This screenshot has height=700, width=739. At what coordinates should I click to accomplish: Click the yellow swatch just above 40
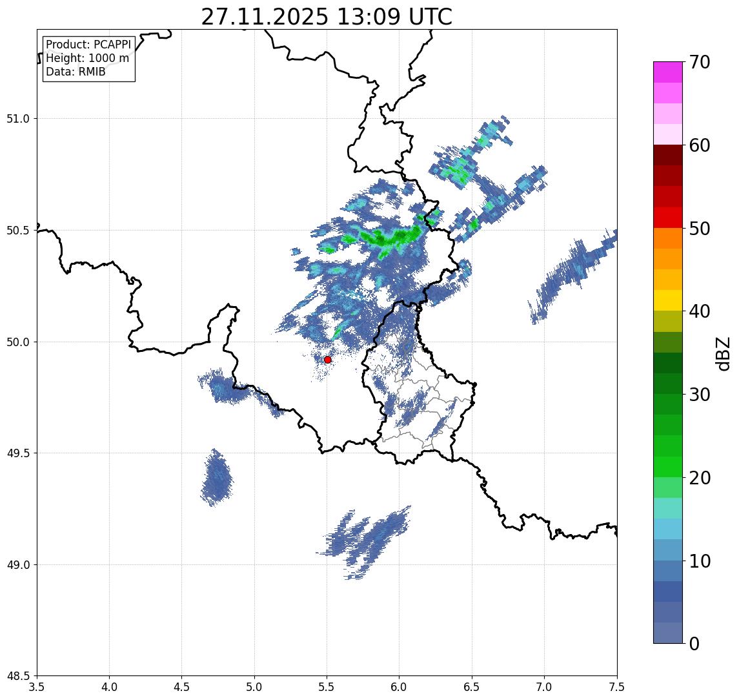click(x=668, y=300)
